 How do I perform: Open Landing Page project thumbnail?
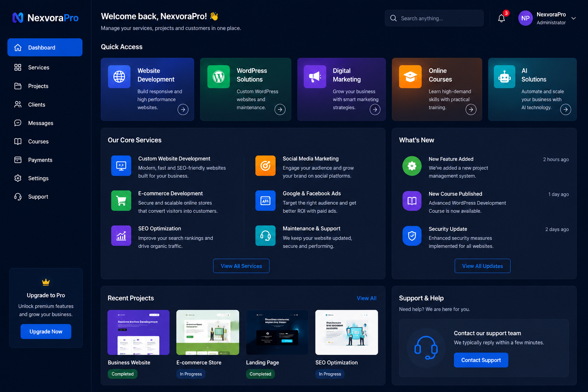click(277, 332)
